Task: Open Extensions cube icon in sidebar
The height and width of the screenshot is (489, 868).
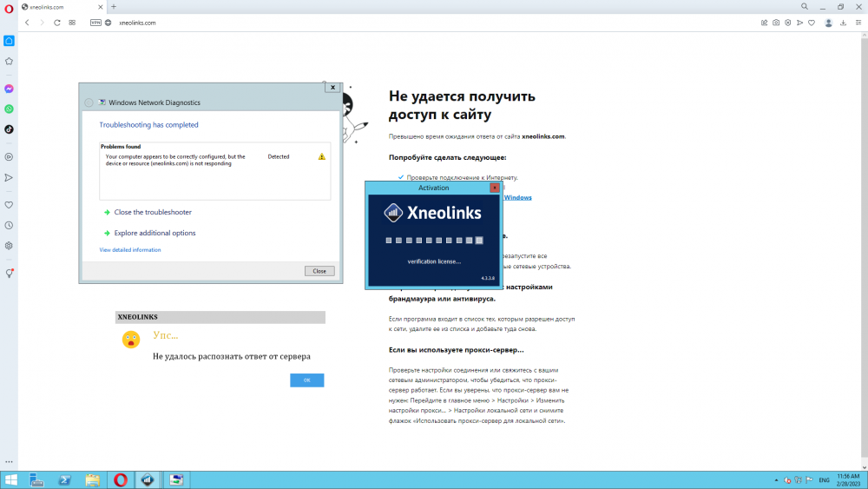Action: pyautogui.click(x=9, y=246)
